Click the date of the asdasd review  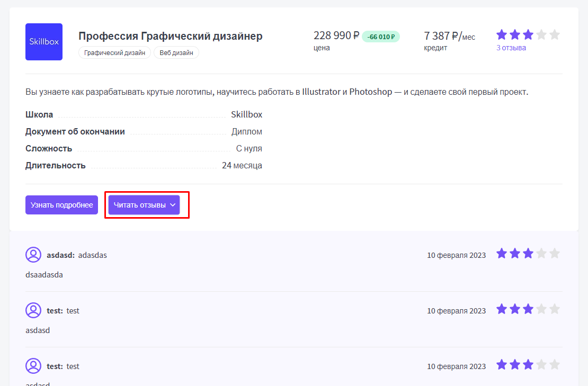point(457,255)
